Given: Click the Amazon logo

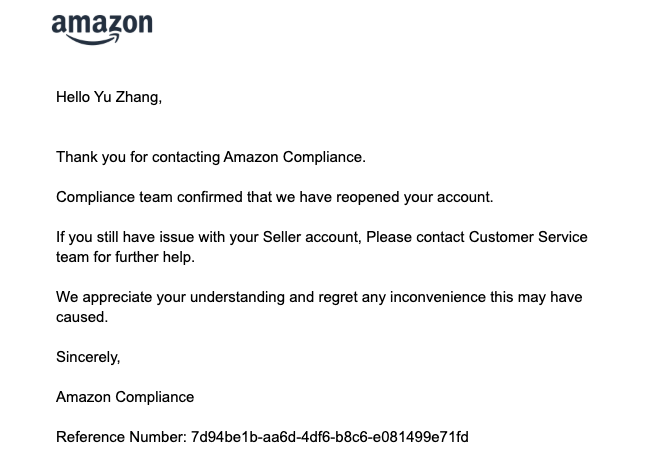Looking at the screenshot, I should [102, 26].
